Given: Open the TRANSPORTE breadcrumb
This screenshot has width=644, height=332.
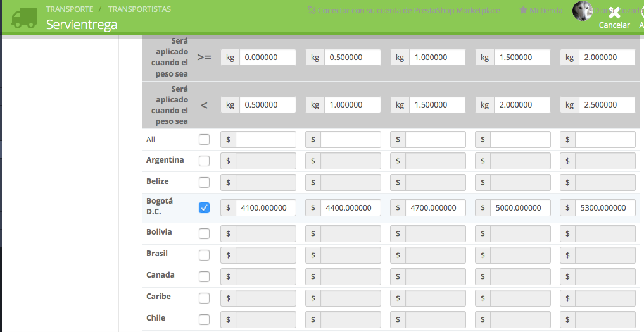Looking at the screenshot, I should pyautogui.click(x=70, y=9).
